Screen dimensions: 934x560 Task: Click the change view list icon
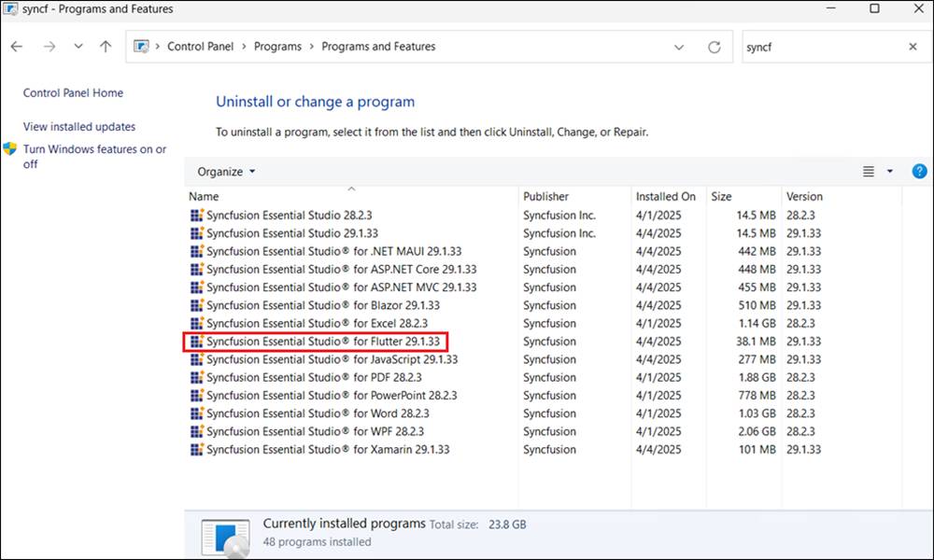[869, 172]
